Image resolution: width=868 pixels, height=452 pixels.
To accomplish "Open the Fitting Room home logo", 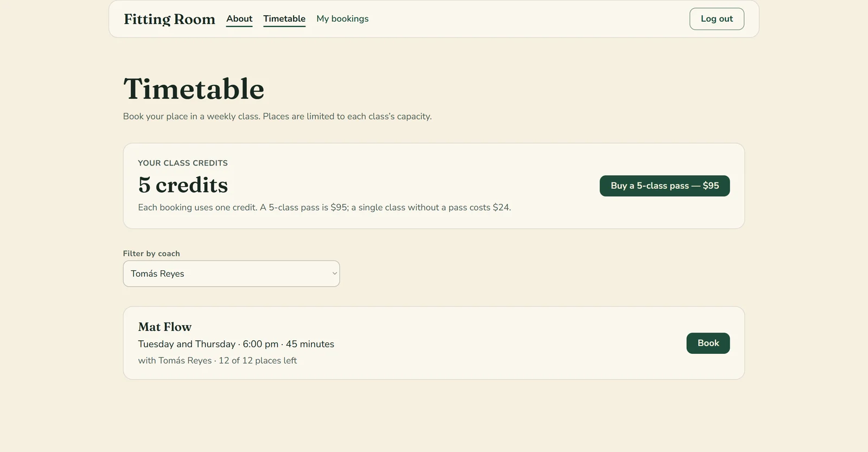I will point(169,19).
